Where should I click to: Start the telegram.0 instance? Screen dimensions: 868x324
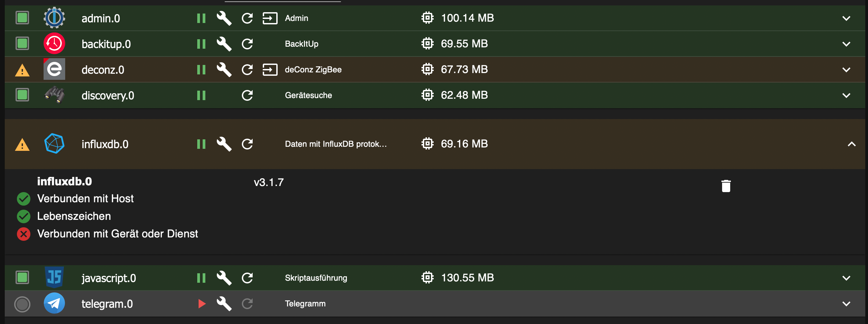[x=202, y=304]
